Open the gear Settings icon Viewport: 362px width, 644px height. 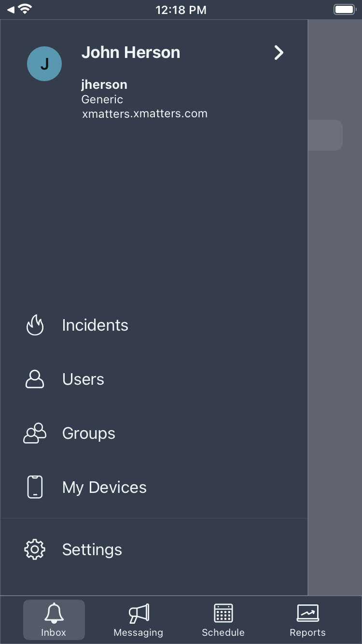click(35, 549)
